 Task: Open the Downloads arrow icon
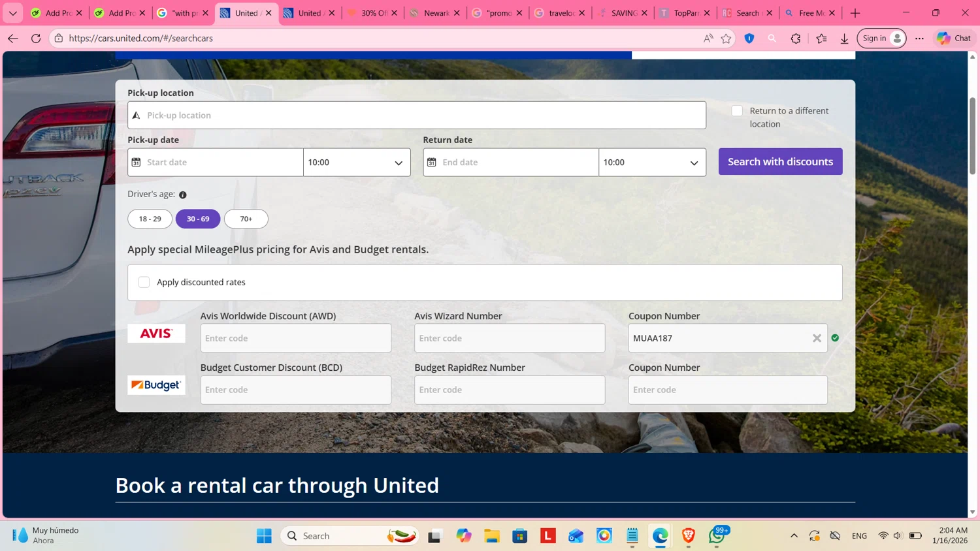844,39
